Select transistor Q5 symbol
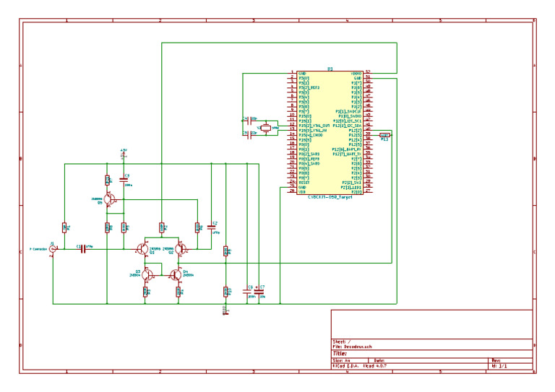The width and height of the screenshot is (555, 392). coord(110,199)
